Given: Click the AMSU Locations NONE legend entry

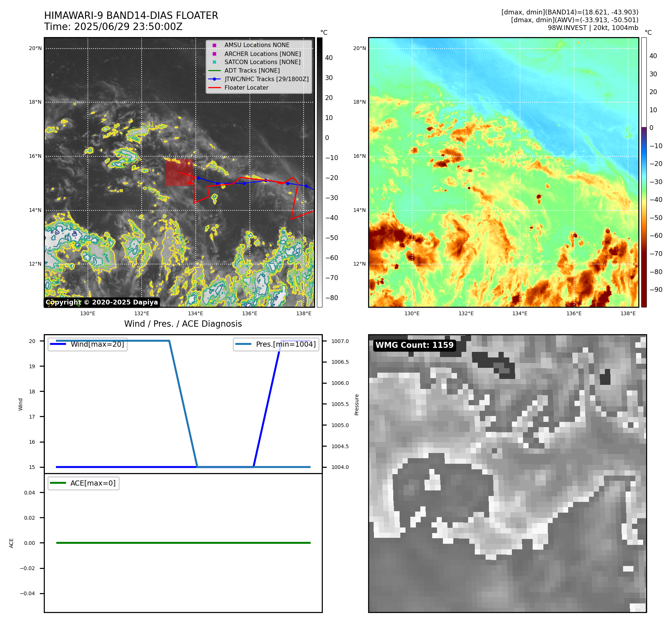Looking at the screenshot, I should click(257, 45).
